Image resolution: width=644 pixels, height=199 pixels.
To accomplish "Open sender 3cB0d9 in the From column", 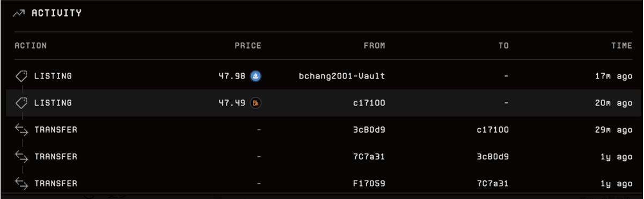I will 369,130.
